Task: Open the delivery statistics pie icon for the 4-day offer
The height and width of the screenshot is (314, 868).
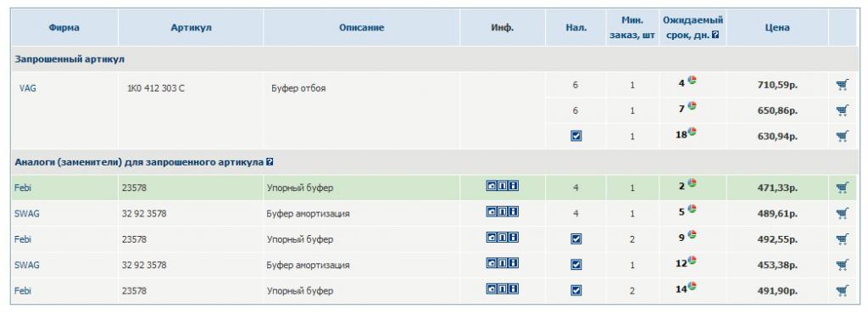Action: (692, 81)
